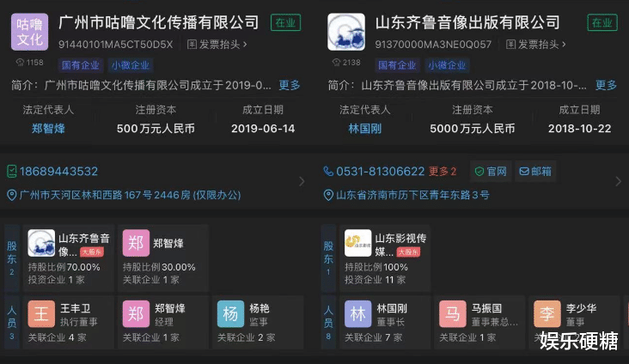Open 林国刚 董事长 avatar
This screenshot has width=629, height=364.
point(357,314)
